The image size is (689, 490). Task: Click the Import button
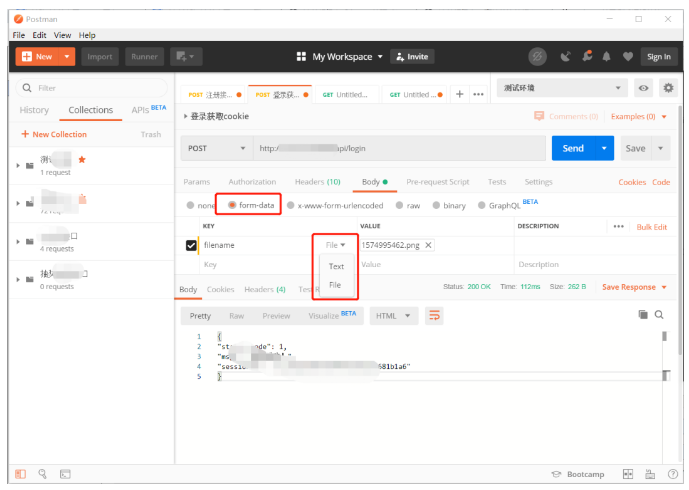(x=100, y=56)
